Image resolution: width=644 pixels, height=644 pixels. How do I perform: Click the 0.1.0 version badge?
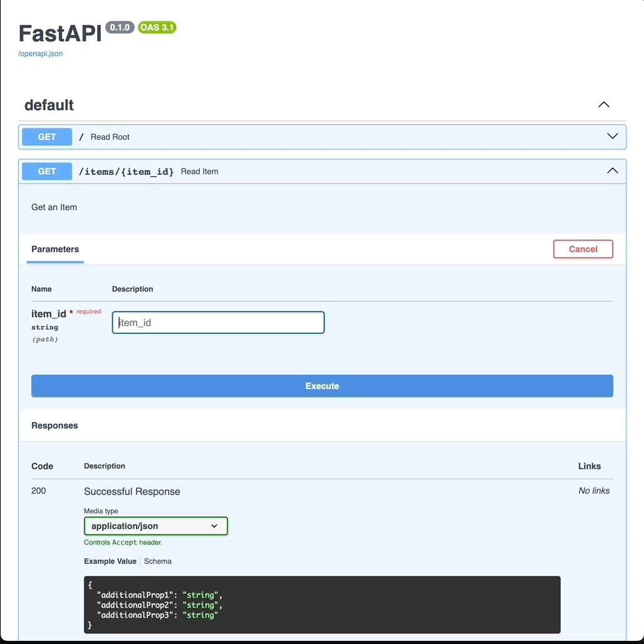(x=120, y=28)
